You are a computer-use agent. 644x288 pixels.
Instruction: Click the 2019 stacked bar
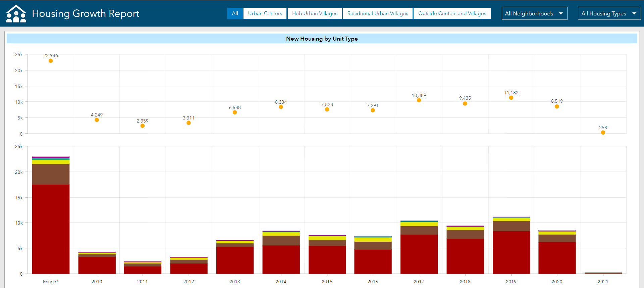tap(511, 252)
